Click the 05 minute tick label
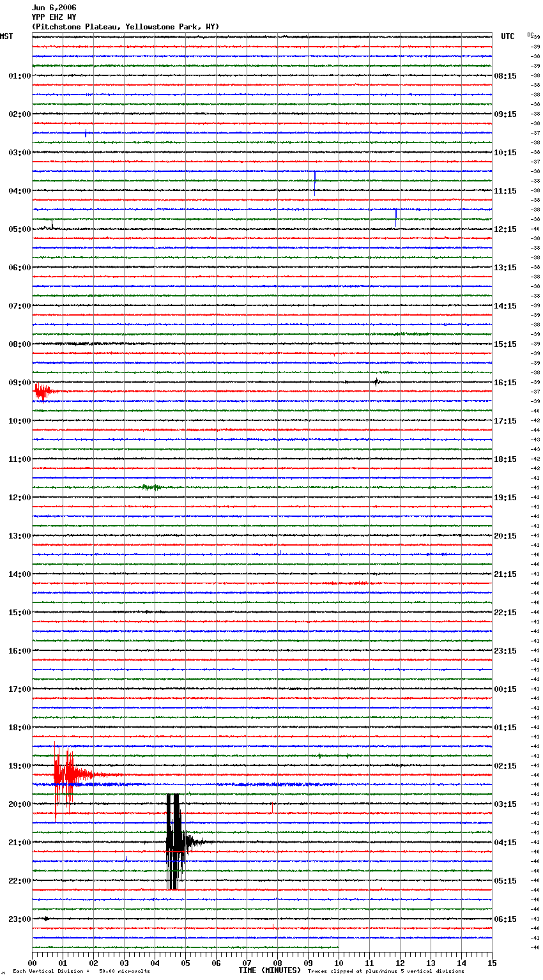Viewport: 543px width, 980px height. (185, 963)
